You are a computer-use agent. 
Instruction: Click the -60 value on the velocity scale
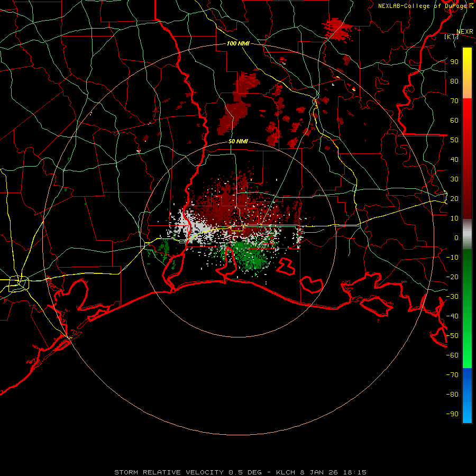pos(452,355)
